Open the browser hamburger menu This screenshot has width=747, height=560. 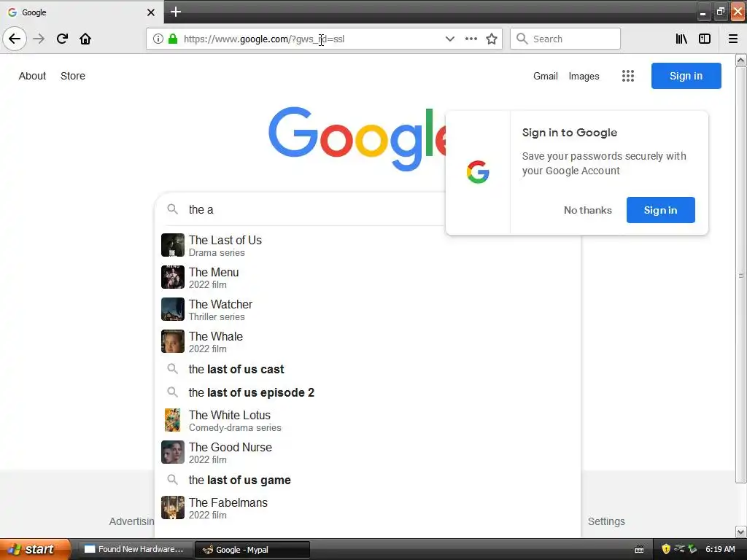(733, 39)
